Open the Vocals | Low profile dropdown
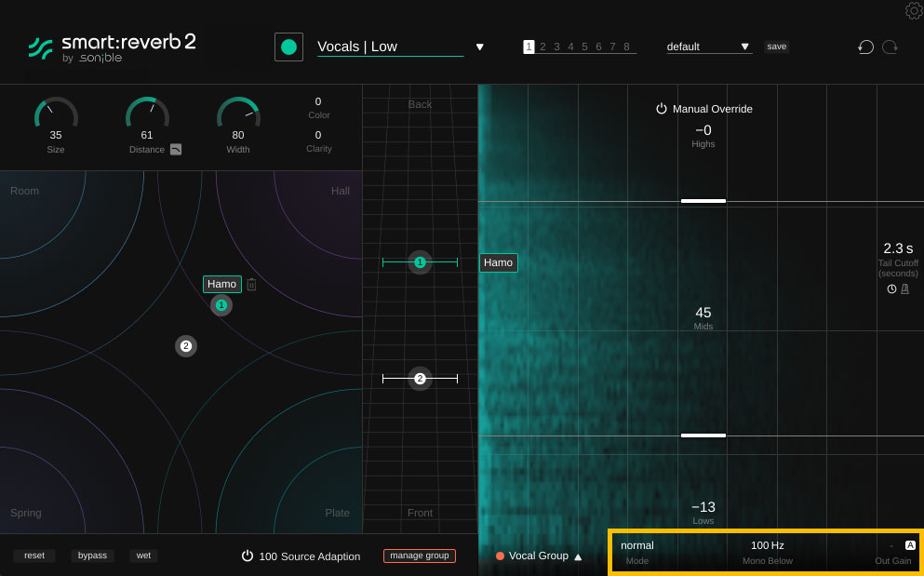 click(x=390, y=47)
